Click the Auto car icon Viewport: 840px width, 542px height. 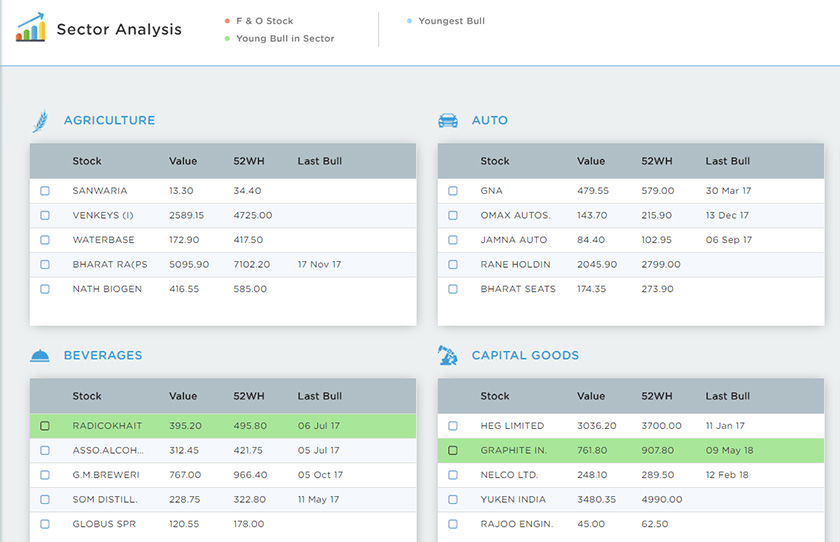[x=448, y=121]
